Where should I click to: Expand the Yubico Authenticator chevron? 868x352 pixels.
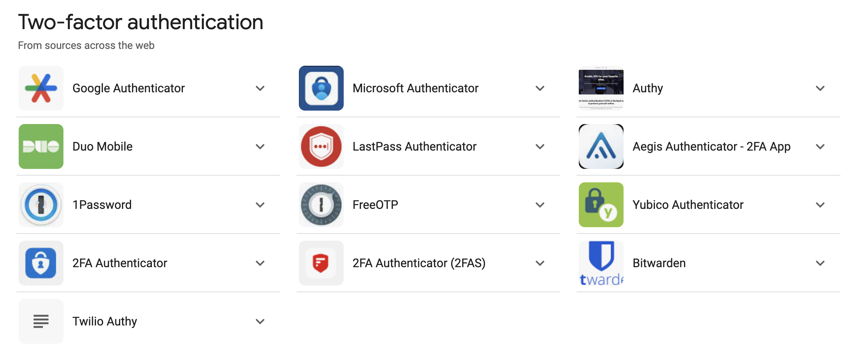click(x=820, y=205)
